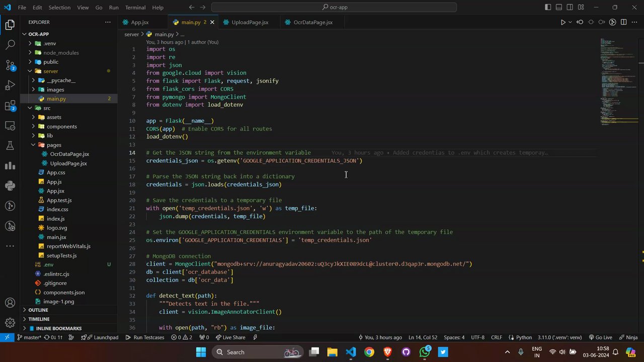Click Run Testcases in the status bar
The height and width of the screenshot is (362, 644).
[x=145, y=337]
